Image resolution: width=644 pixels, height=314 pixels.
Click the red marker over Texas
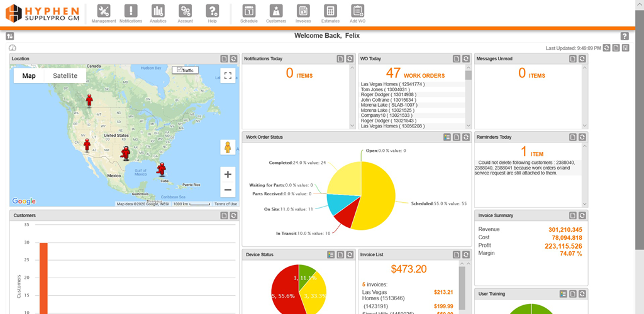[x=125, y=153]
